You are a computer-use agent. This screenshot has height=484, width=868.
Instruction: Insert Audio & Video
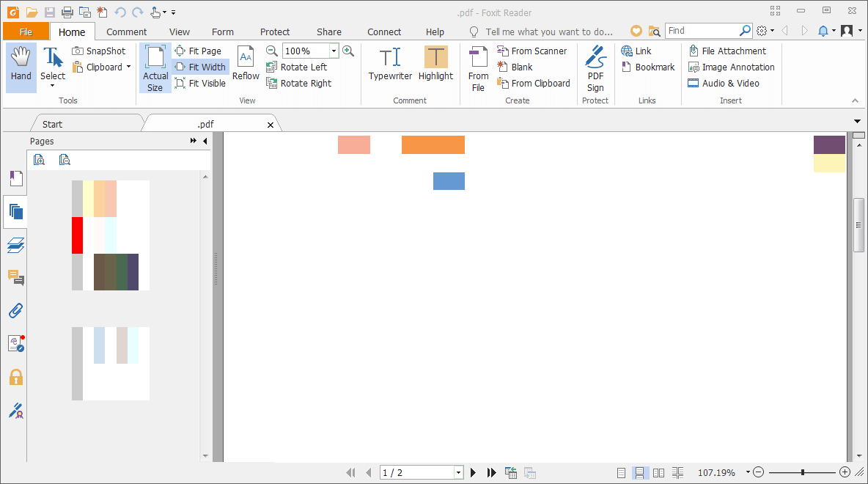[x=724, y=83]
